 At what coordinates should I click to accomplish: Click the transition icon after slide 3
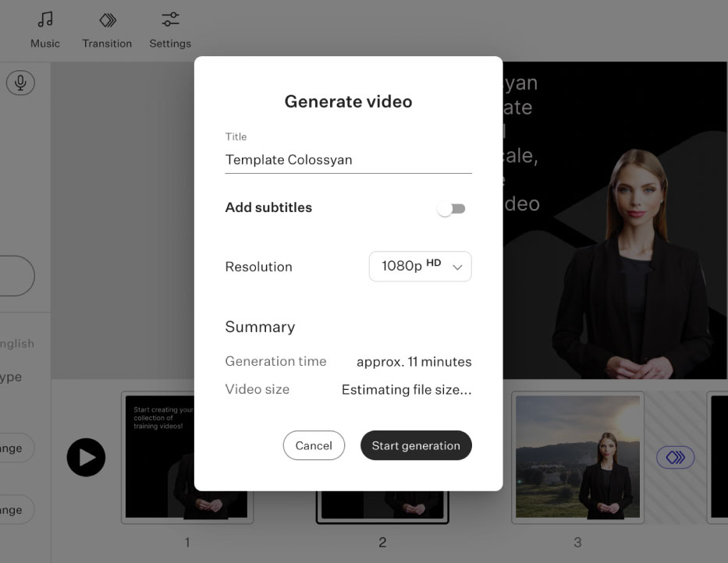point(674,458)
